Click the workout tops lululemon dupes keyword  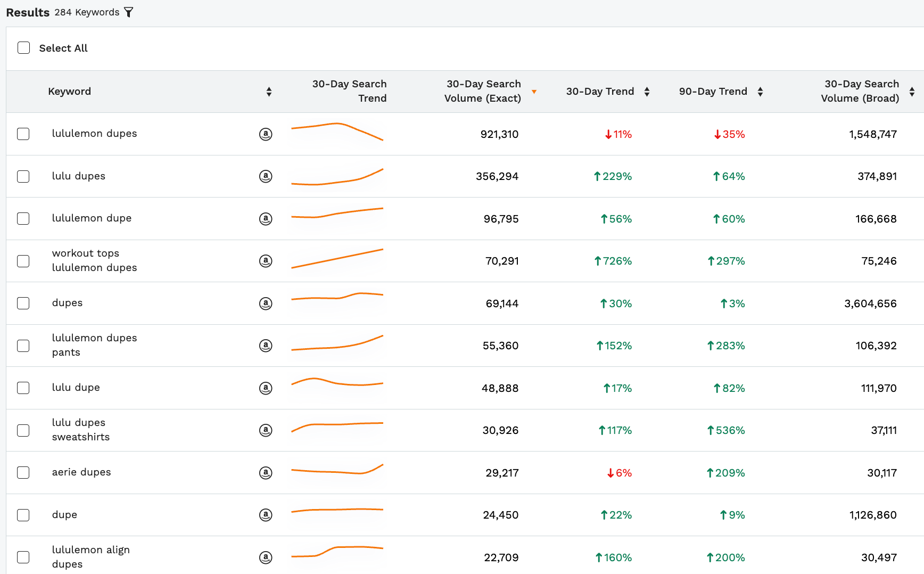coord(94,260)
